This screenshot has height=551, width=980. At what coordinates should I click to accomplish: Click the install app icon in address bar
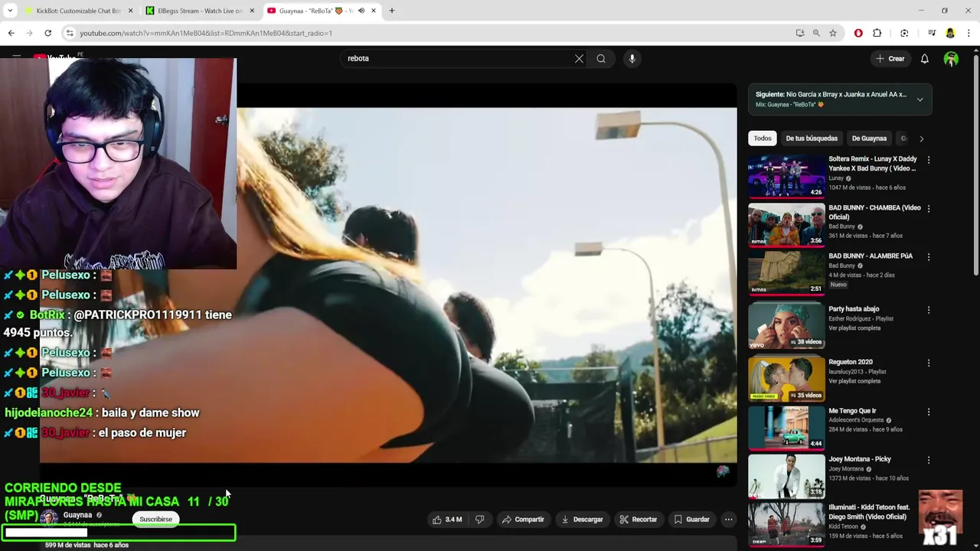[800, 33]
